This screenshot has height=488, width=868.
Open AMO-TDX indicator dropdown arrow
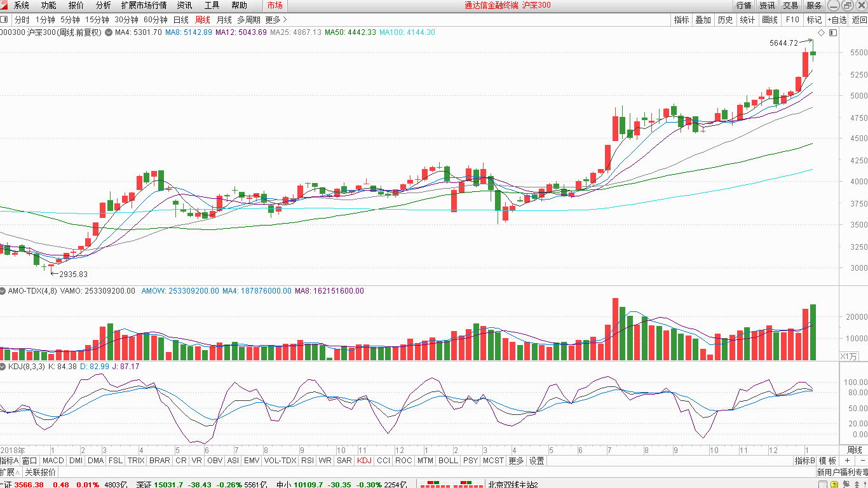[3, 291]
